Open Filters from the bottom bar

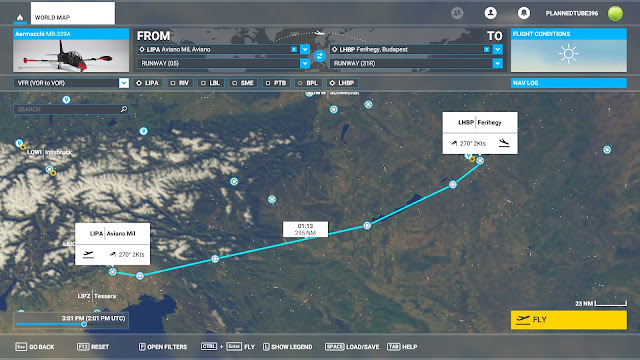[163, 347]
